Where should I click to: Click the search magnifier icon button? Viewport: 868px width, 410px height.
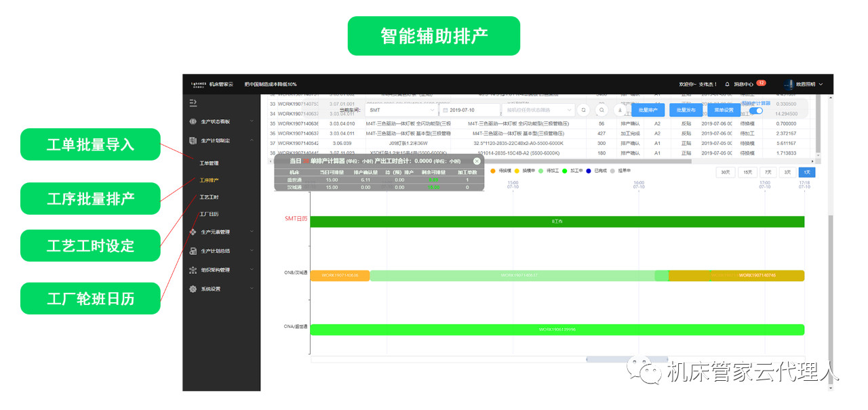[601, 110]
